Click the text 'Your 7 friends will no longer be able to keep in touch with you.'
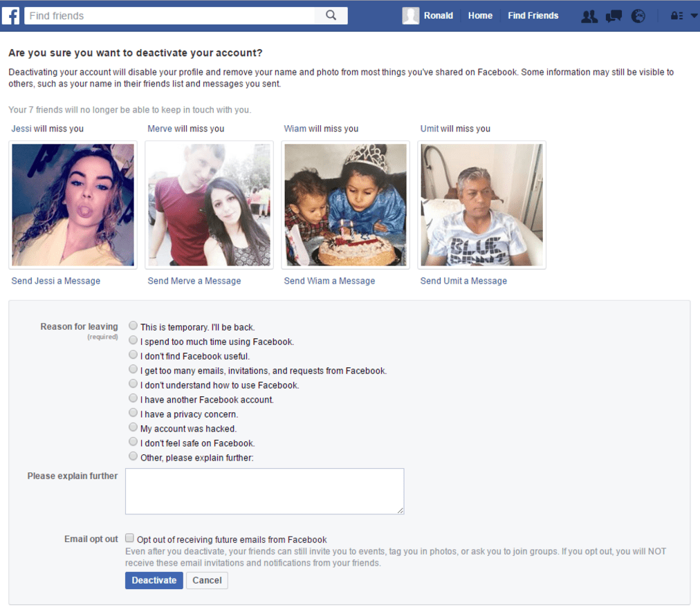The image size is (700, 614). click(x=130, y=110)
